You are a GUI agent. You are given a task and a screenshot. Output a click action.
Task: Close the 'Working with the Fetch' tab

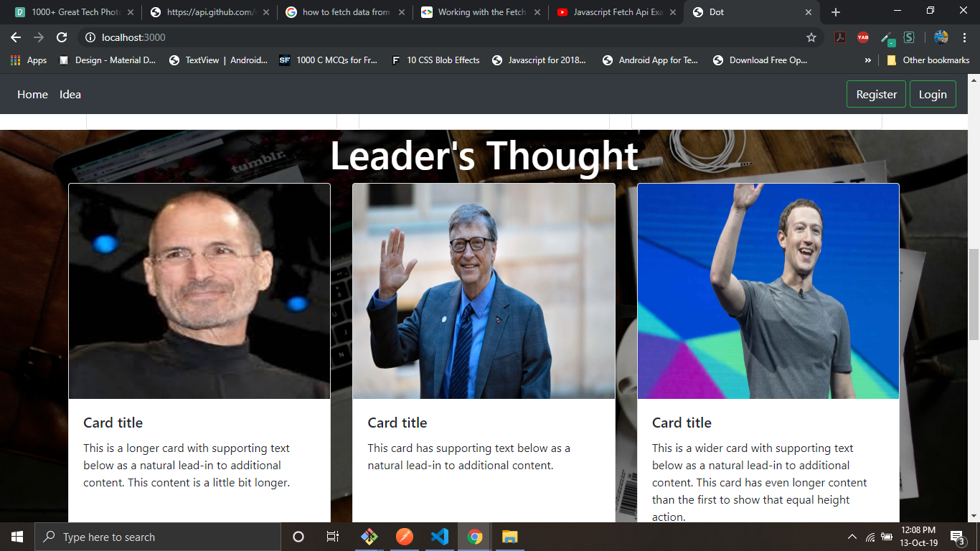click(x=537, y=12)
